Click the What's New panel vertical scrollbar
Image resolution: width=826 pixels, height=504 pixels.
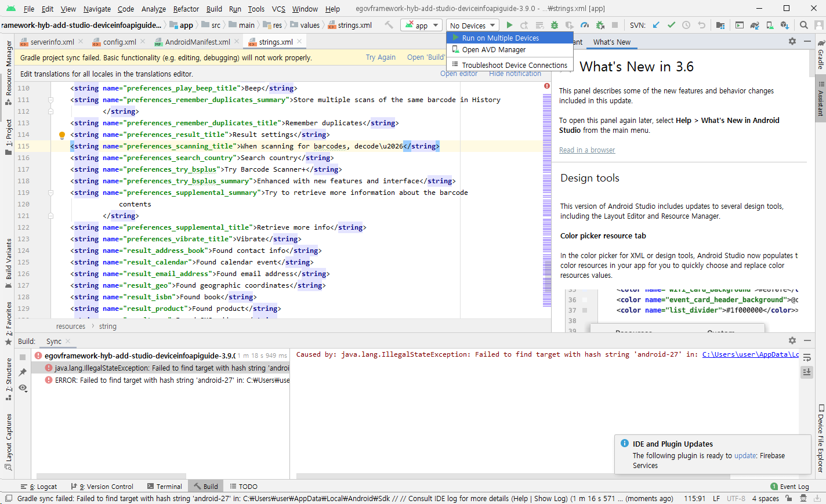point(811,63)
